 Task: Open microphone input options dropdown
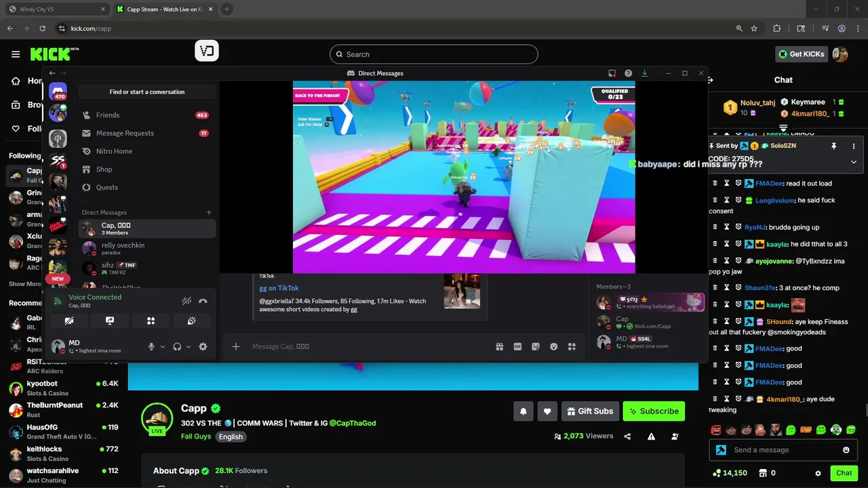pyautogui.click(x=163, y=346)
